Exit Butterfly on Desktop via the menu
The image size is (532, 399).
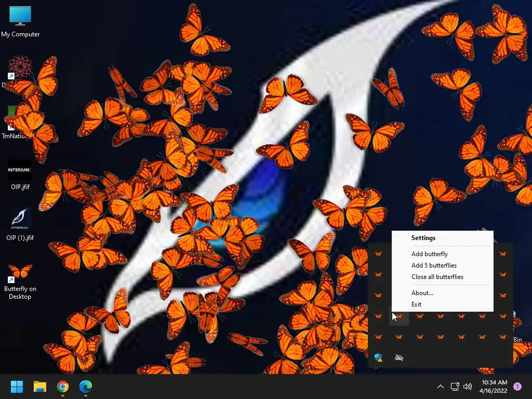443,304
